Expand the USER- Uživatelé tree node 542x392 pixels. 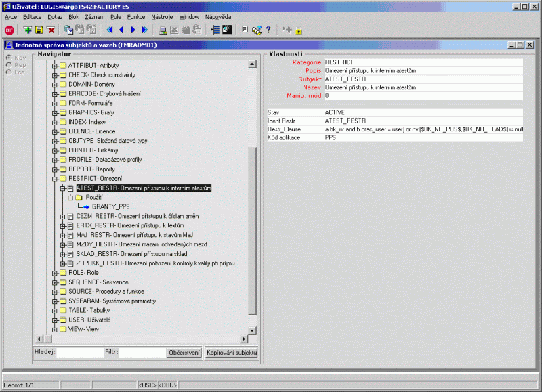coord(55,320)
